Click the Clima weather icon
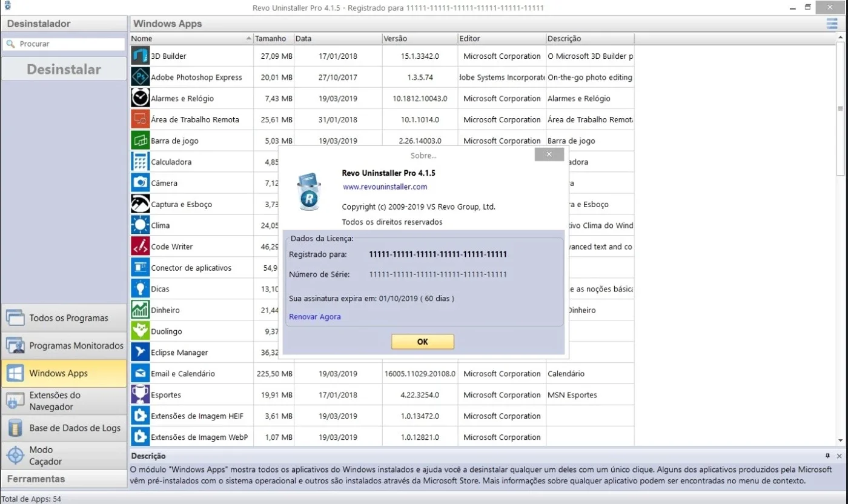Image resolution: width=848 pixels, height=504 pixels. [x=141, y=225]
